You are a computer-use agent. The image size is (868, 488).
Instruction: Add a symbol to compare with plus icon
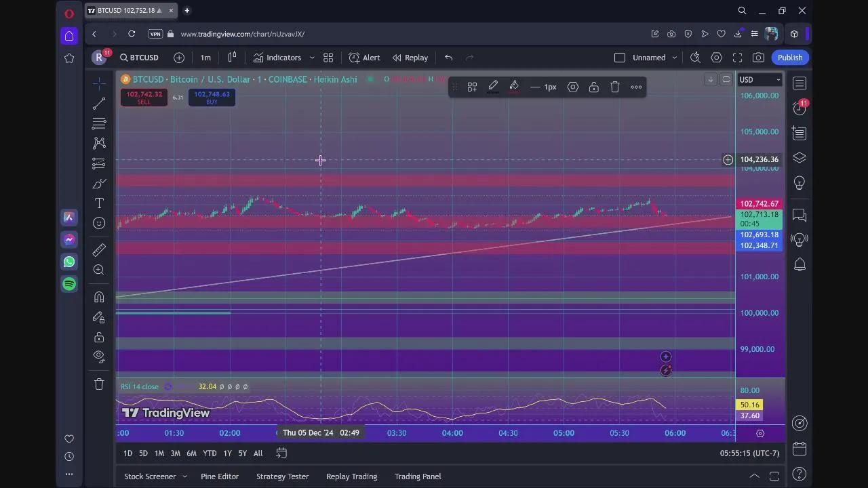point(179,58)
